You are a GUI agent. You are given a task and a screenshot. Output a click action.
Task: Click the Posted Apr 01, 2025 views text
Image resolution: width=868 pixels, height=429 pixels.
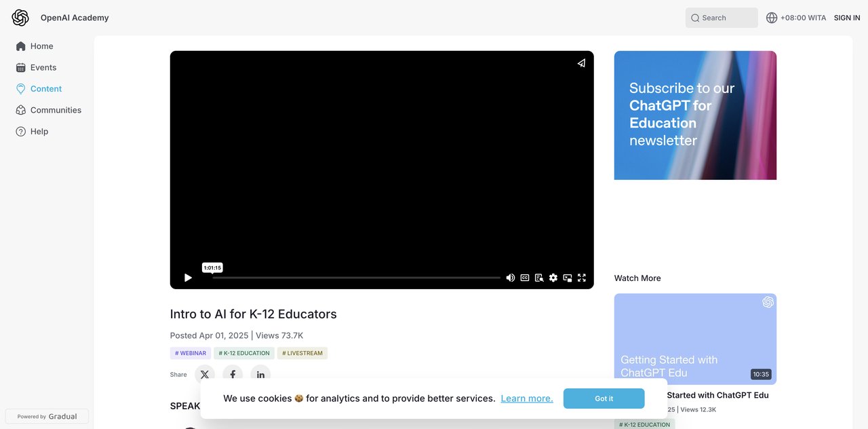point(237,335)
